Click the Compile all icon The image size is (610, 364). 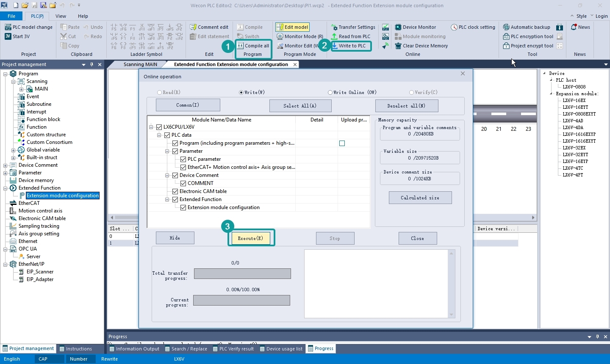click(x=241, y=46)
